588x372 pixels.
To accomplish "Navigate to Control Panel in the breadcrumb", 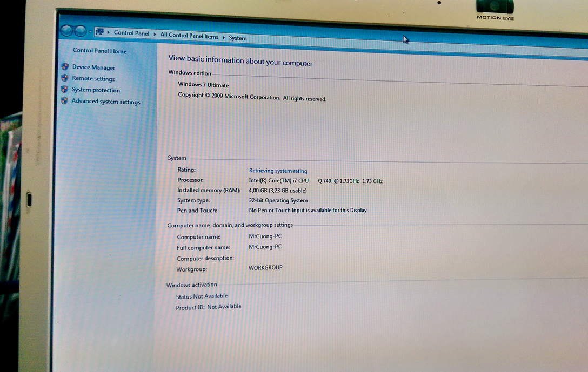I will pyautogui.click(x=131, y=33).
